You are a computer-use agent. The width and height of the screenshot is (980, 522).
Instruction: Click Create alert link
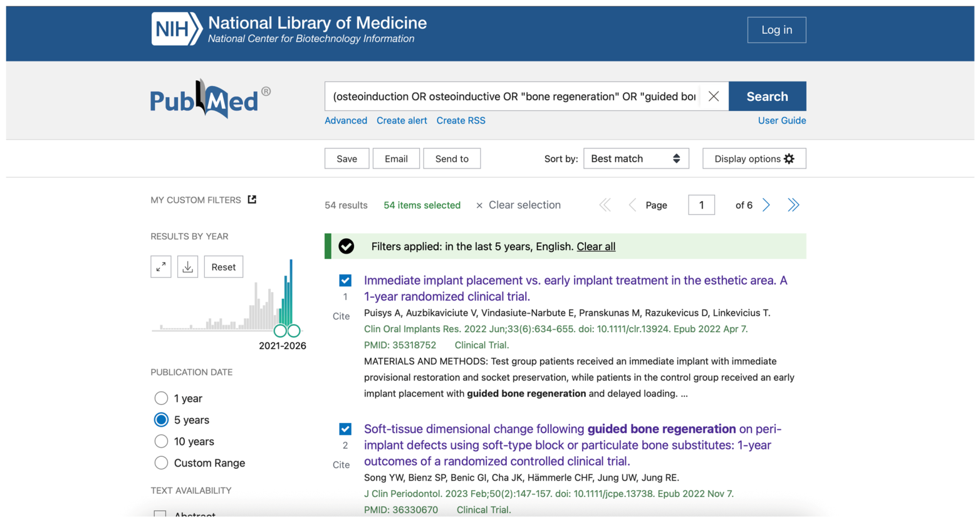[402, 120]
